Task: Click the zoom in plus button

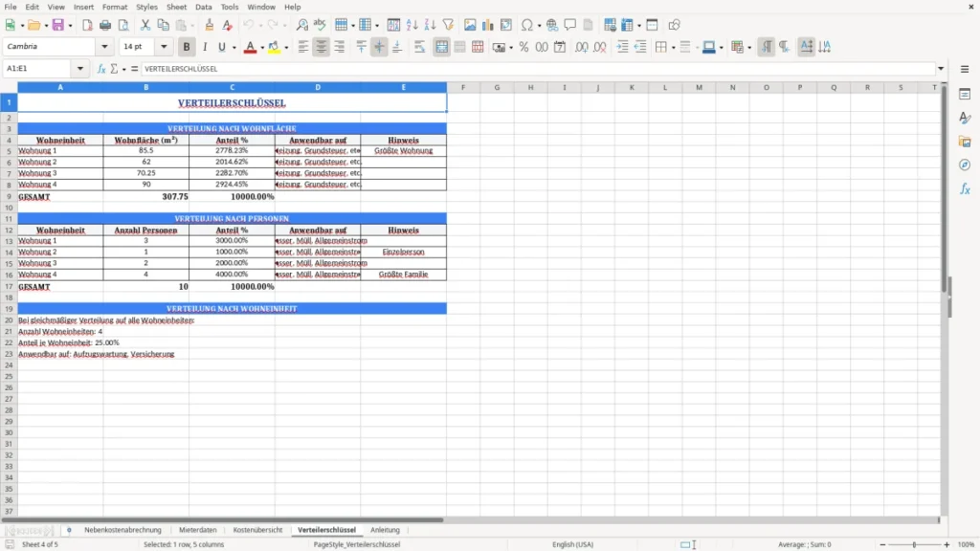Action: [947, 544]
